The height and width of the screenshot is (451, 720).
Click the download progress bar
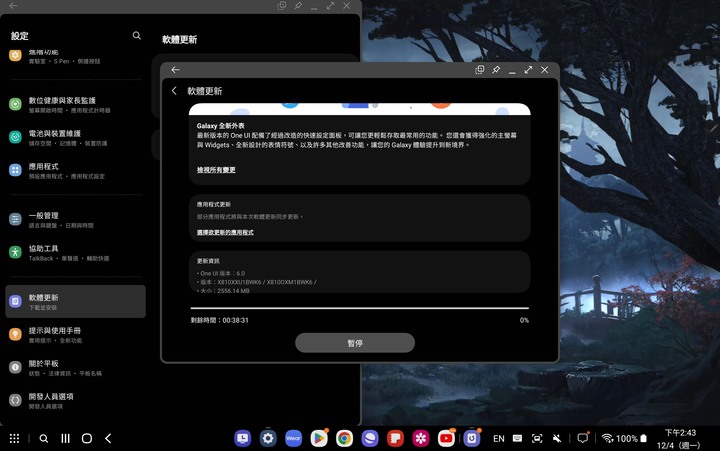360,308
